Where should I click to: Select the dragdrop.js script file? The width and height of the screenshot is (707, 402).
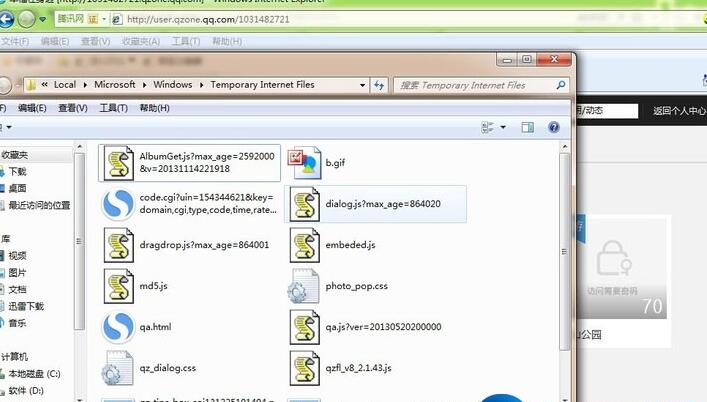pos(120,245)
